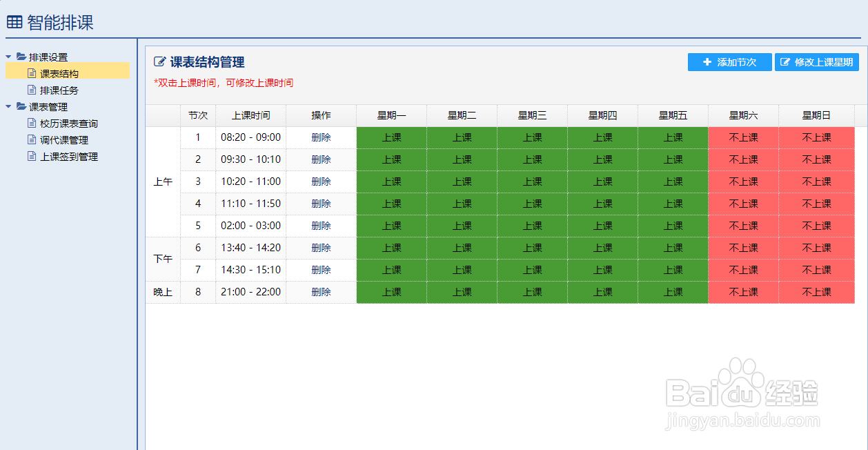Image resolution: width=868 pixels, height=450 pixels.
Task: Click the 星期日 column header
Action: (x=816, y=115)
